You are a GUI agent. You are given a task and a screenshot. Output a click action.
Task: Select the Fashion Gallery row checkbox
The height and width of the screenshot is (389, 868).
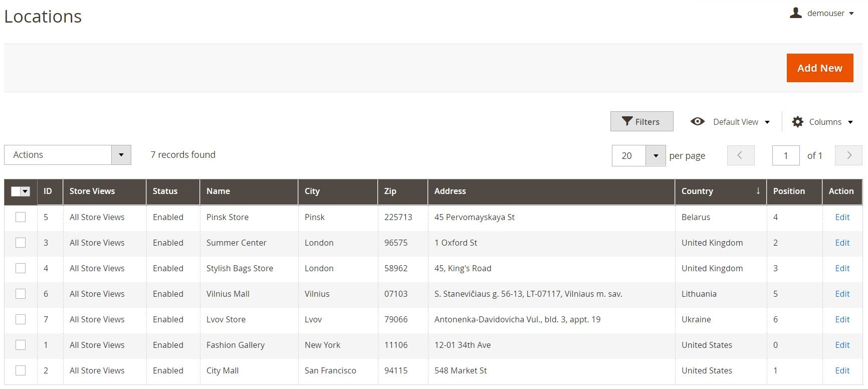tap(21, 345)
